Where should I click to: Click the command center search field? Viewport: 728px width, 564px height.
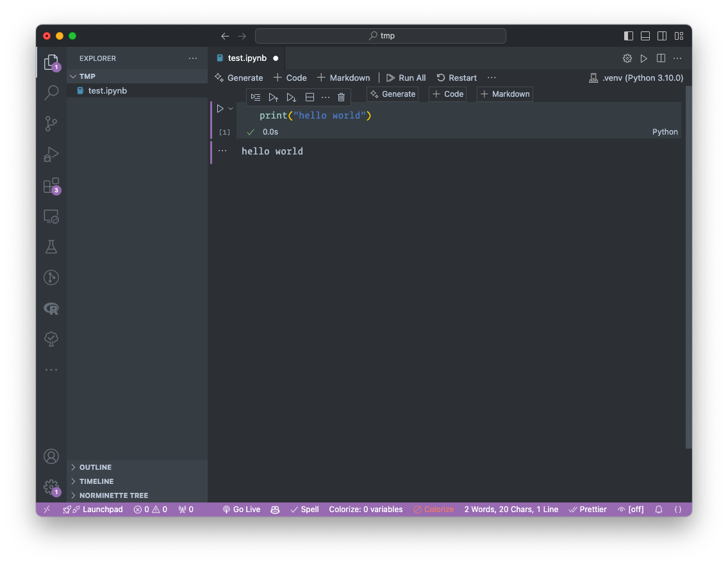click(380, 36)
